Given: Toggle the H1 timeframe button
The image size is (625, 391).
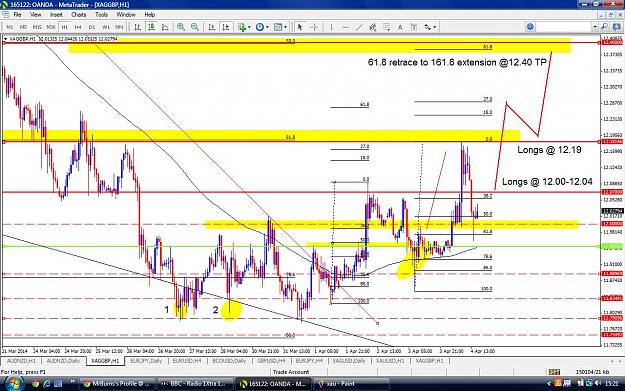Looking at the screenshot, I should point(65,27).
